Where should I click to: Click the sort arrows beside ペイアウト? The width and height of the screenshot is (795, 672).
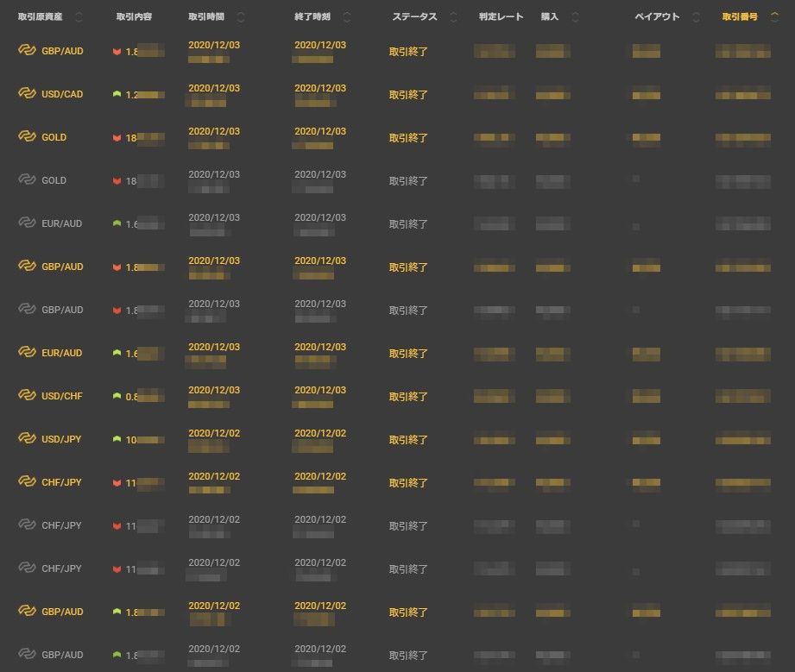[x=696, y=17]
